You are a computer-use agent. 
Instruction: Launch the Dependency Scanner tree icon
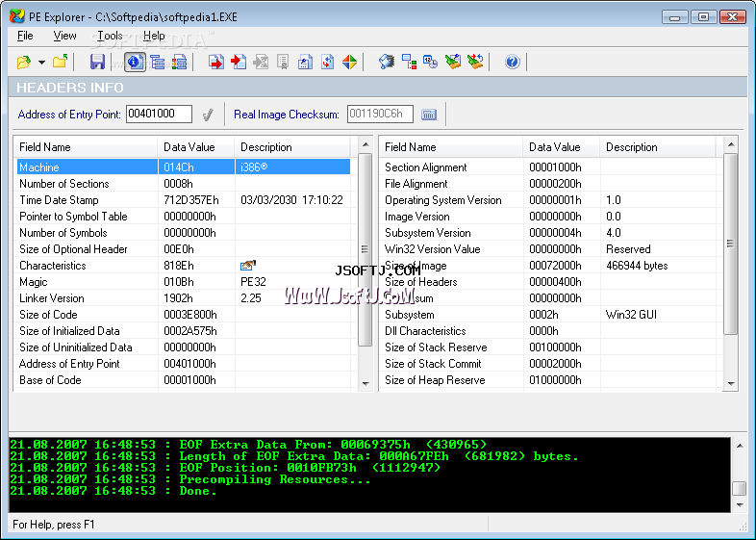[x=409, y=62]
